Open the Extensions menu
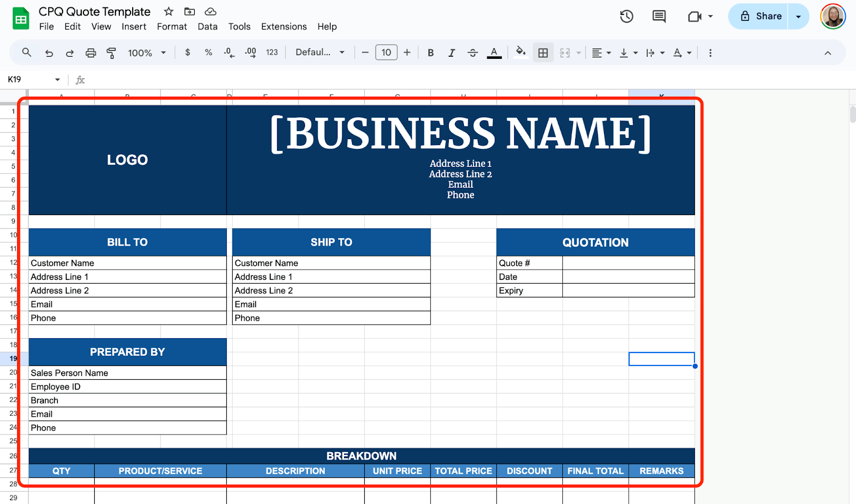The image size is (856, 504). [284, 27]
